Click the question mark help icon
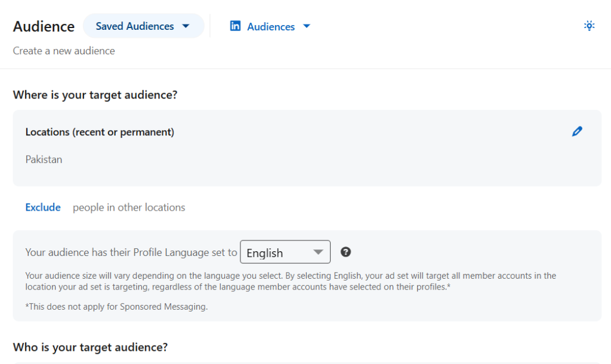This screenshot has width=611, height=364. [x=345, y=252]
